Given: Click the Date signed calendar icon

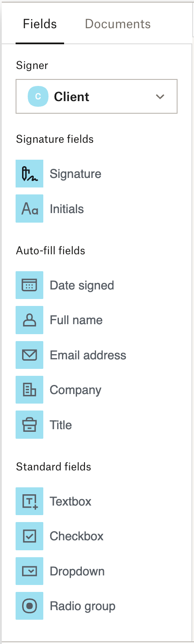Looking at the screenshot, I should [x=29, y=285].
